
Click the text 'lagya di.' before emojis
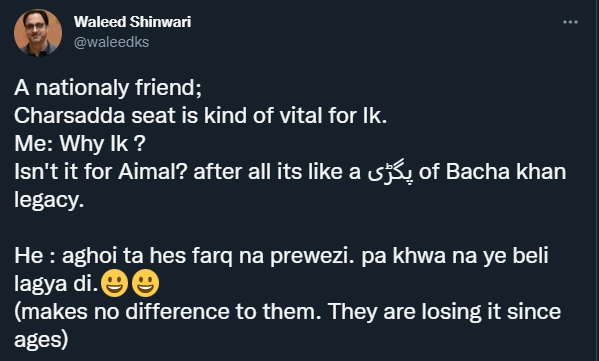click(x=57, y=284)
